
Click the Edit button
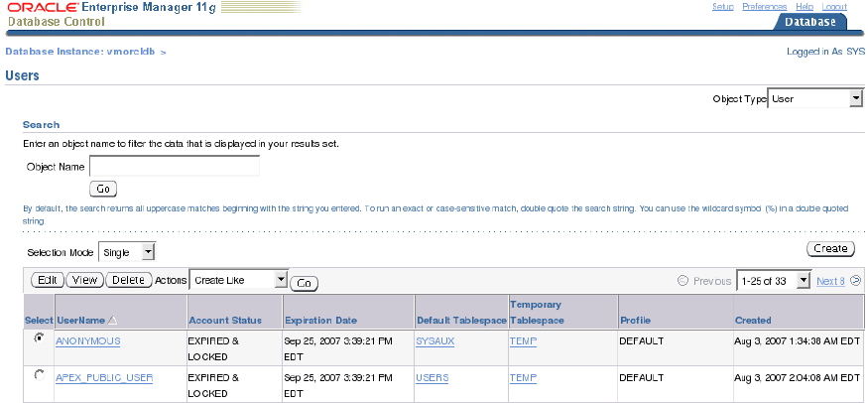48,280
